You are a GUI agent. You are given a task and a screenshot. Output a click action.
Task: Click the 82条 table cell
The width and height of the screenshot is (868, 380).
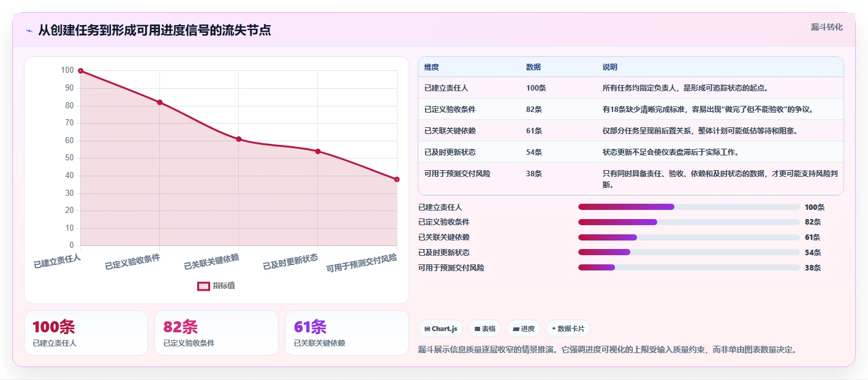(558, 110)
